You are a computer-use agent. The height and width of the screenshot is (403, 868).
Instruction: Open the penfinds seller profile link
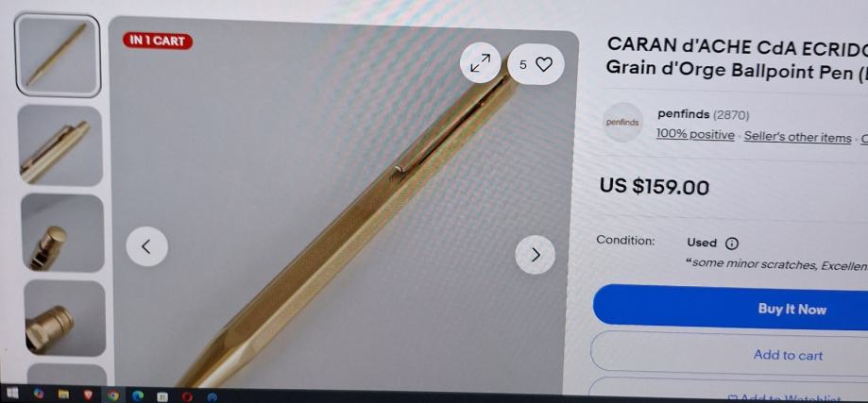click(683, 114)
